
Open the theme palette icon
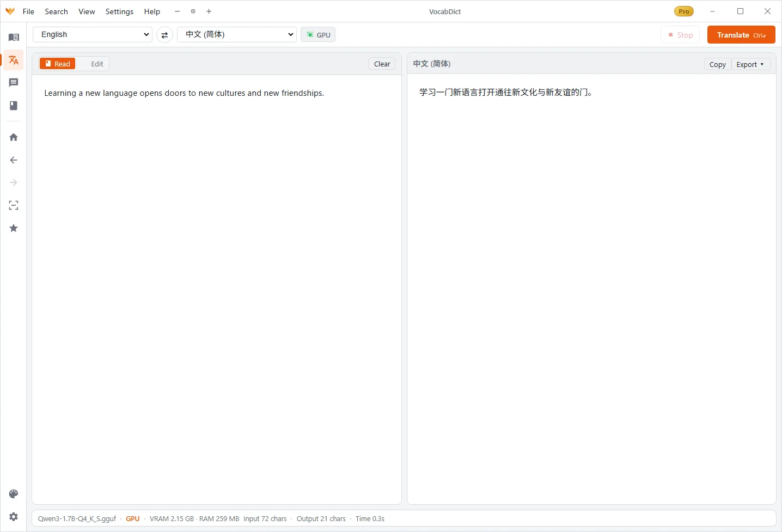click(x=14, y=494)
